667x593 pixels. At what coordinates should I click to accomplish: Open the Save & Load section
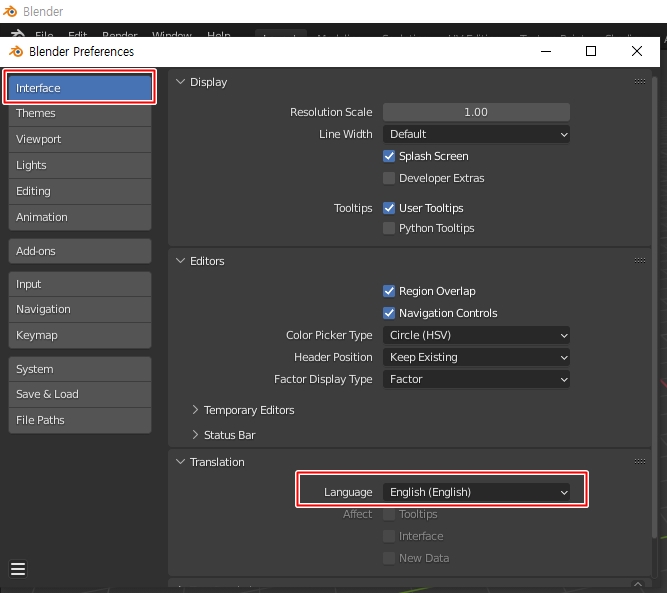(x=80, y=394)
